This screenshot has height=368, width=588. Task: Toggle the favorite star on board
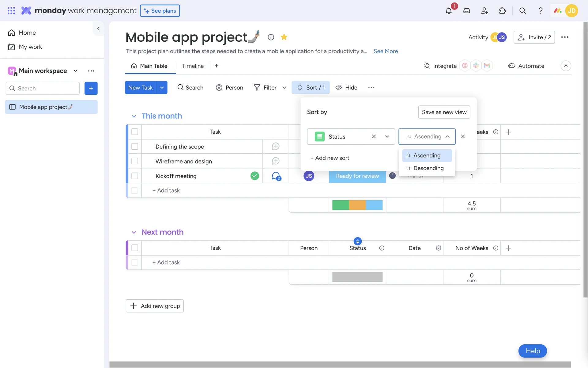[284, 37]
